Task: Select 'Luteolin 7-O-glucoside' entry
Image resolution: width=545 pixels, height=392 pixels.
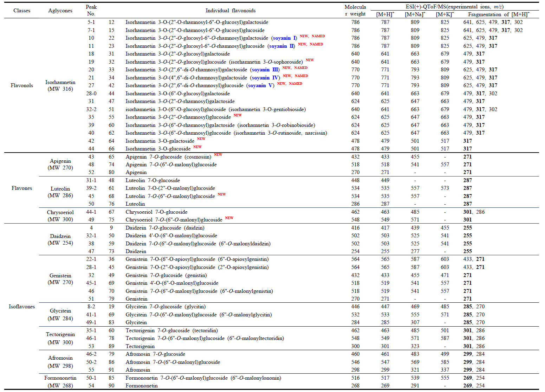Action: 153,180
